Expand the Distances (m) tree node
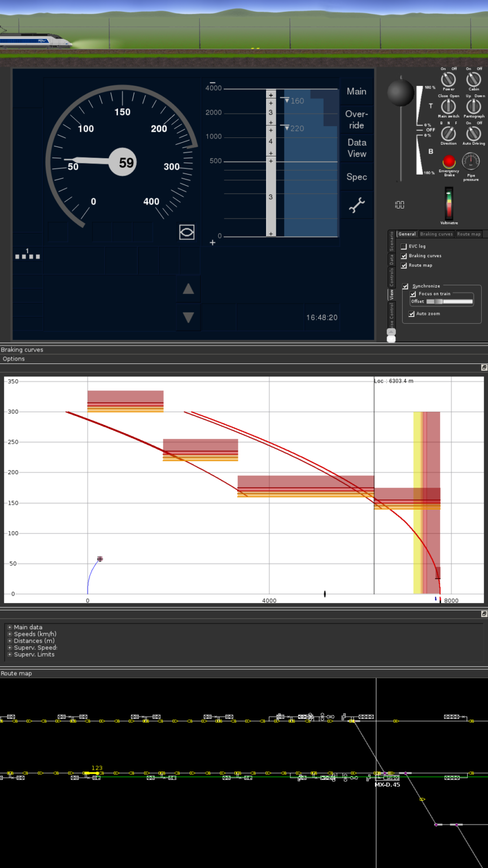This screenshot has width=488, height=868. pos(10,641)
